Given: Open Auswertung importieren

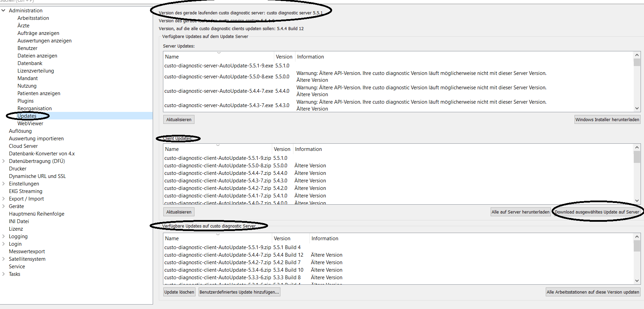Looking at the screenshot, I should pos(36,139).
